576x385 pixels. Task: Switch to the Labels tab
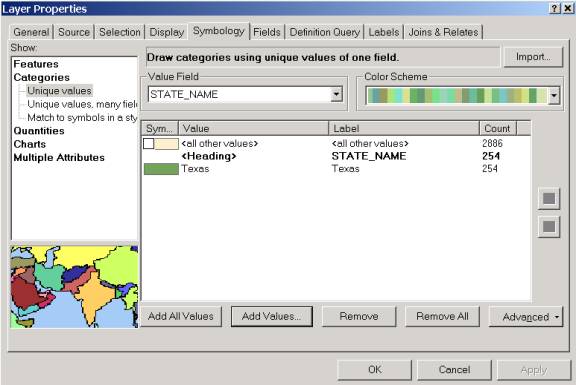[x=384, y=32]
